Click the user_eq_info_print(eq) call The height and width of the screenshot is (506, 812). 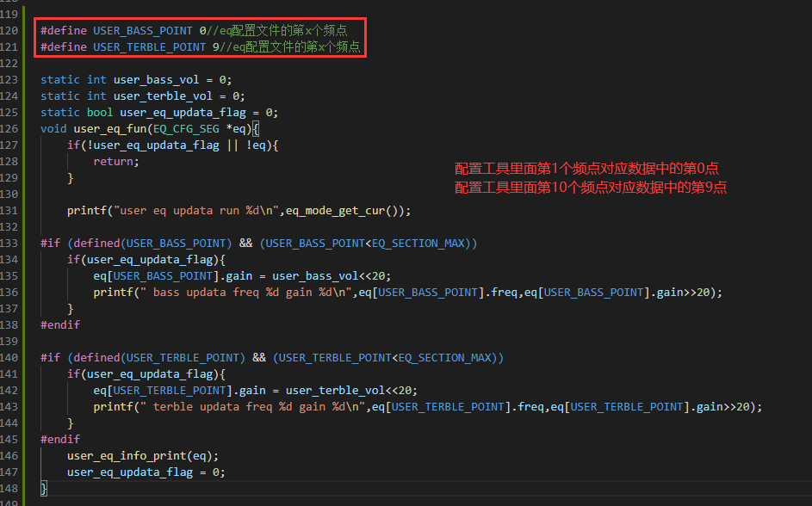click(x=143, y=456)
